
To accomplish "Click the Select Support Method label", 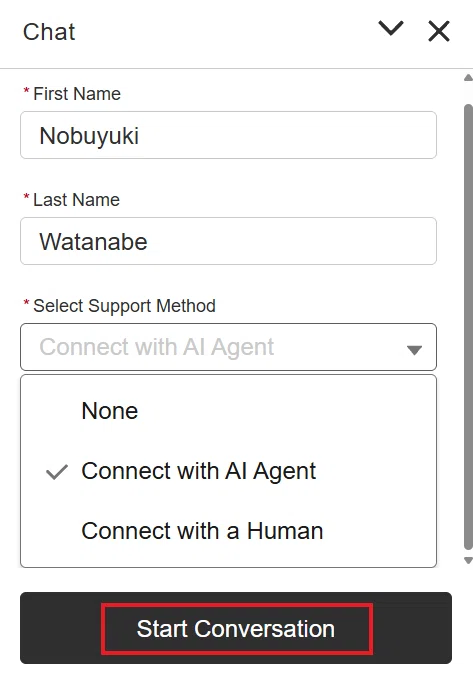I will click(124, 306).
